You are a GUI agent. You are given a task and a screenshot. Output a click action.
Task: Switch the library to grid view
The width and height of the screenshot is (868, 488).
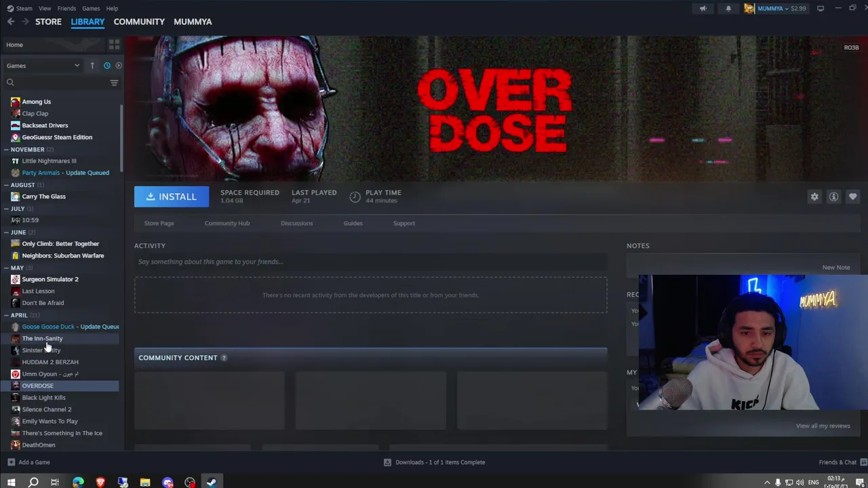click(x=114, y=45)
